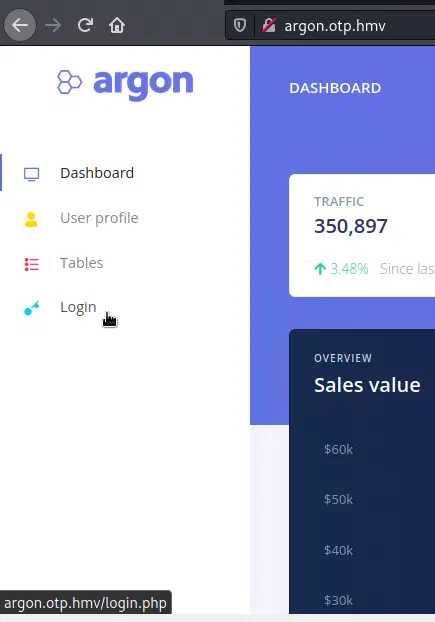This screenshot has width=435, height=622.
Task: Click the Sales value overview chart card
Action: (362, 472)
